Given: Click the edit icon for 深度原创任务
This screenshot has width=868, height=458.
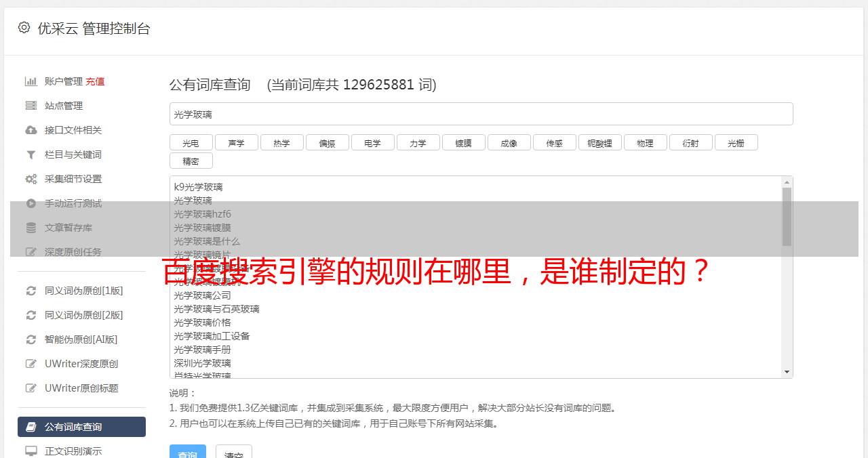Looking at the screenshot, I should coord(31,252).
